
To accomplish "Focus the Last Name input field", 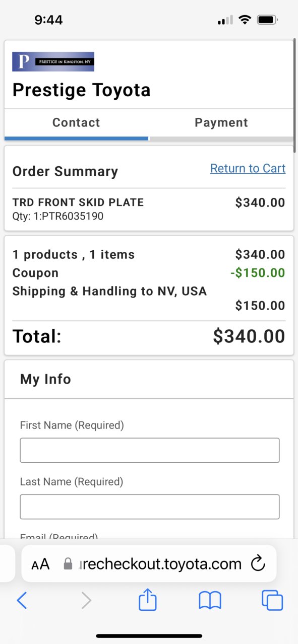I will pyautogui.click(x=149, y=507).
